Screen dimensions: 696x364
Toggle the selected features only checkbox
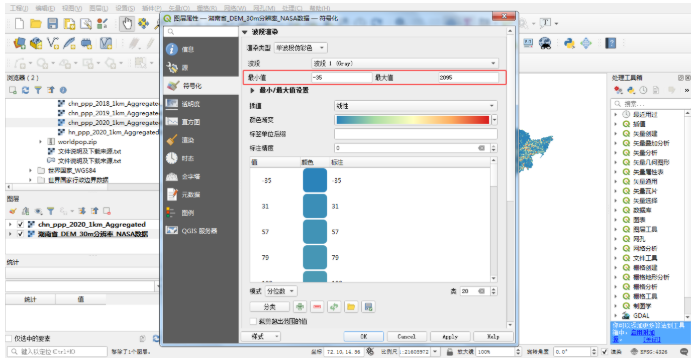(x=8, y=339)
